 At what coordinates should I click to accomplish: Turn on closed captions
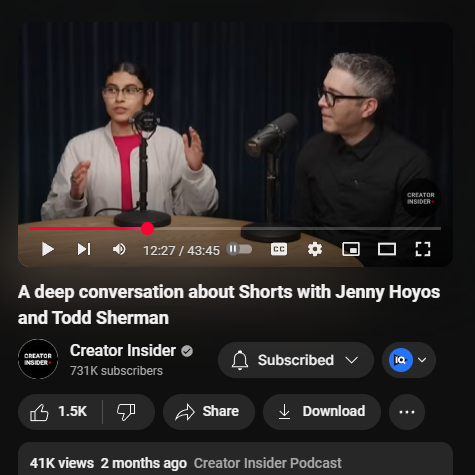[x=279, y=249]
